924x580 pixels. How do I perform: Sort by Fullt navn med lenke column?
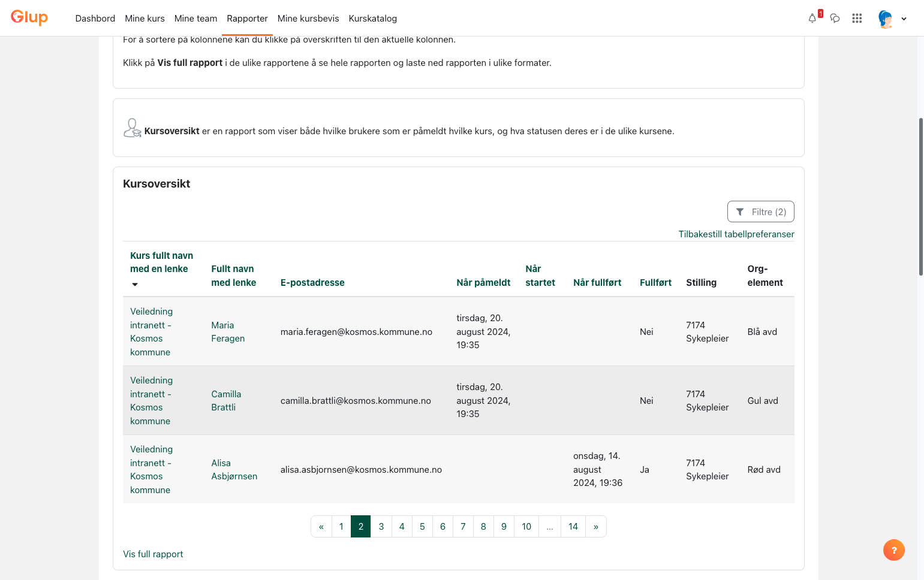pyautogui.click(x=234, y=276)
